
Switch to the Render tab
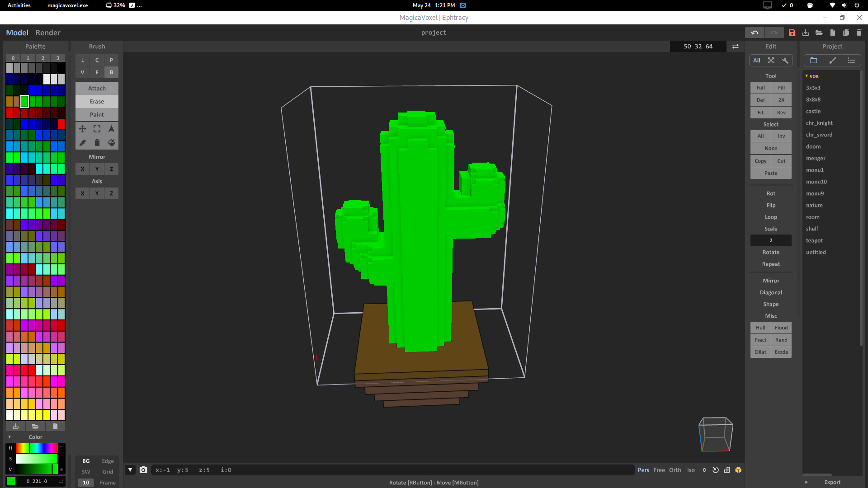(x=48, y=33)
